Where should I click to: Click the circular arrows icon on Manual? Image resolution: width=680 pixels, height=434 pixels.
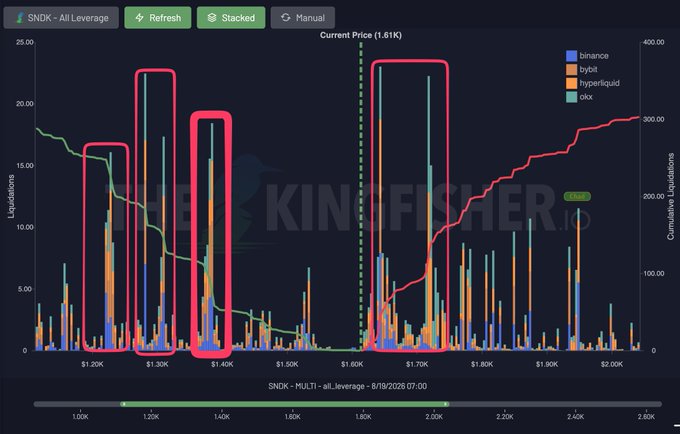point(285,18)
